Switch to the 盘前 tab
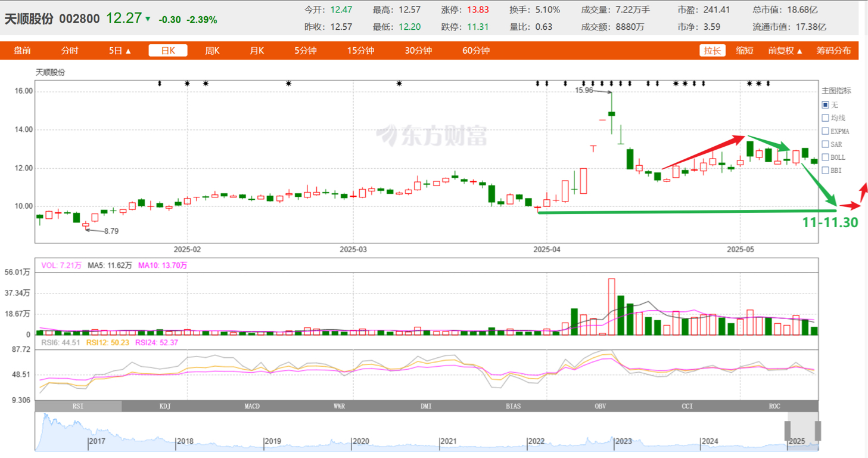The image size is (868, 458). 23,51
